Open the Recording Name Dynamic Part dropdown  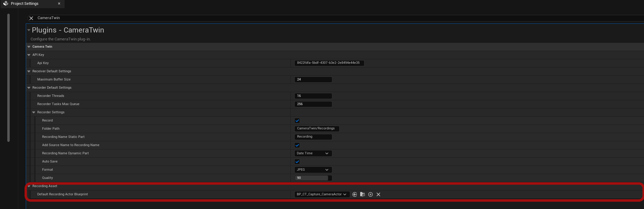[313, 153]
